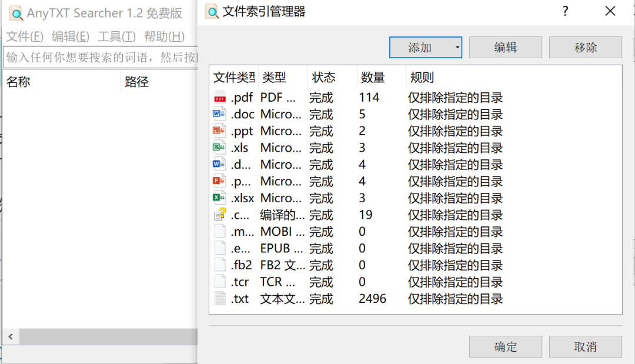Click the Excel icon in .xlsx row
The height and width of the screenshot is (364, 635).
tap(219, 198)
